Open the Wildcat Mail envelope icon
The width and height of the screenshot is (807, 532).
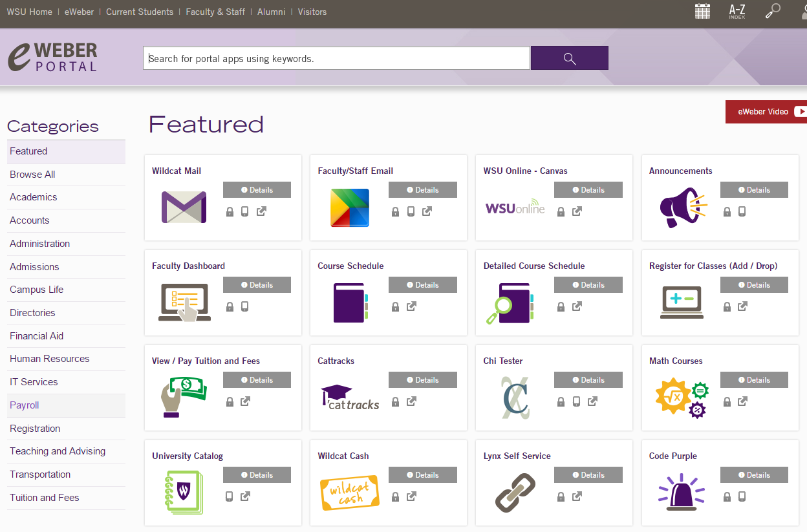pyautogui.click(x=184, y=207)
